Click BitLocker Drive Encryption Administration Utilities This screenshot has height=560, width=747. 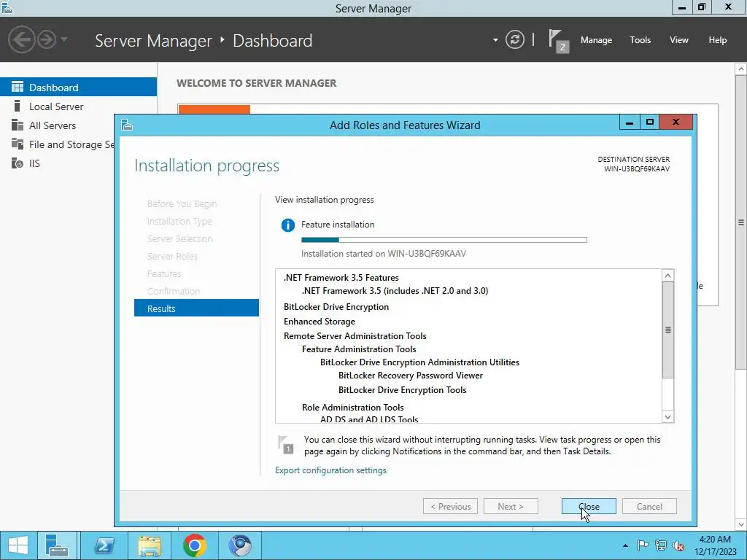419,362
